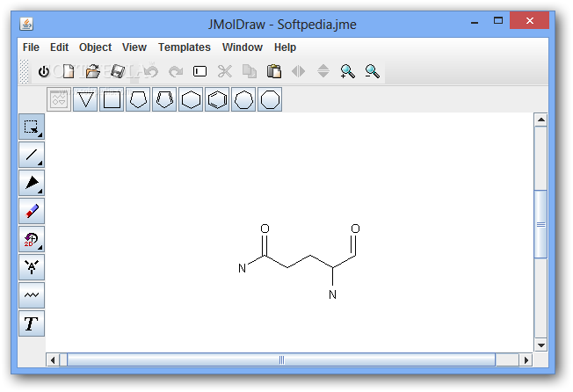Close the JMolDraw window

[x=530, y=20]
